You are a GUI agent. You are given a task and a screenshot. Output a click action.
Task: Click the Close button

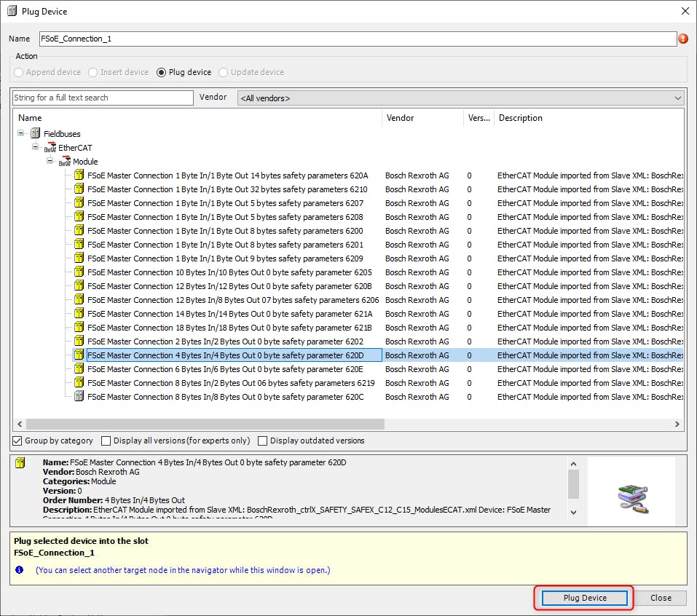pos(661,598)
